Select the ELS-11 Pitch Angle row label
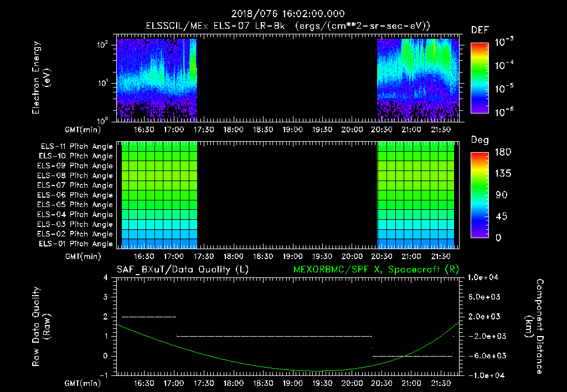The width and height of the screenshot is (567, 392). coord(76,147)
